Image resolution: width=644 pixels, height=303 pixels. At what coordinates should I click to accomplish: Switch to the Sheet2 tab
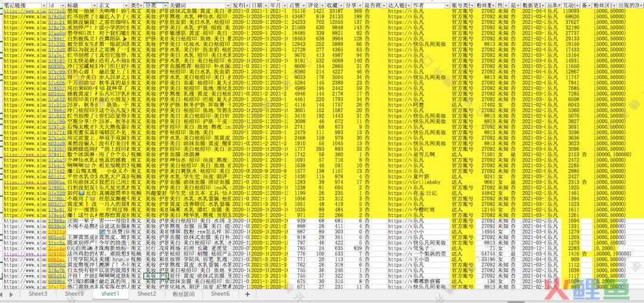(147, 294)
